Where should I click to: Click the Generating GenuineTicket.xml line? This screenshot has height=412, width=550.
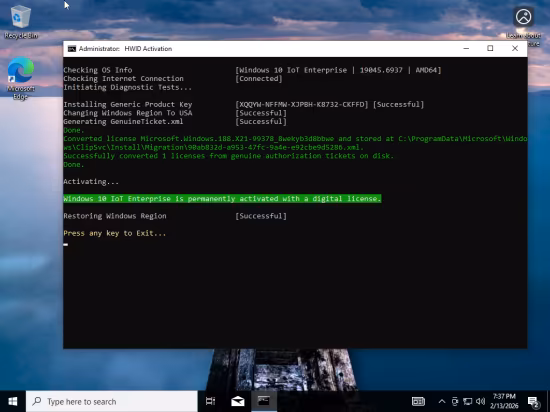pos(123,122)
